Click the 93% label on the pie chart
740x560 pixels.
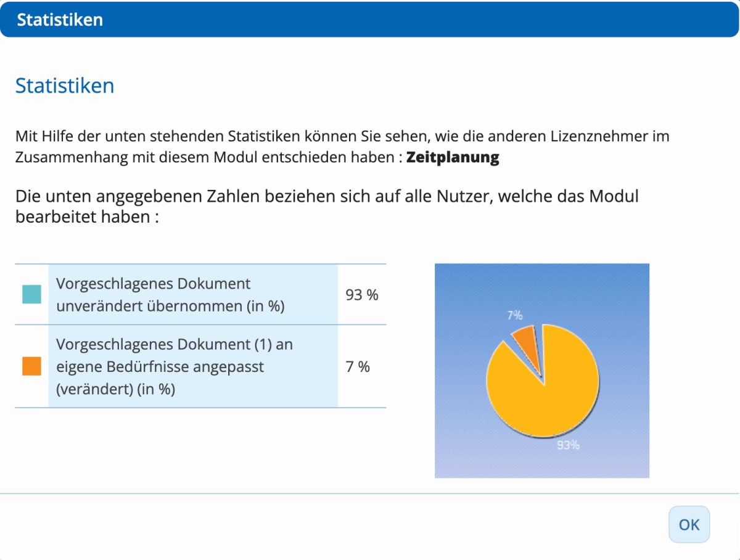[x=568, y=443]
